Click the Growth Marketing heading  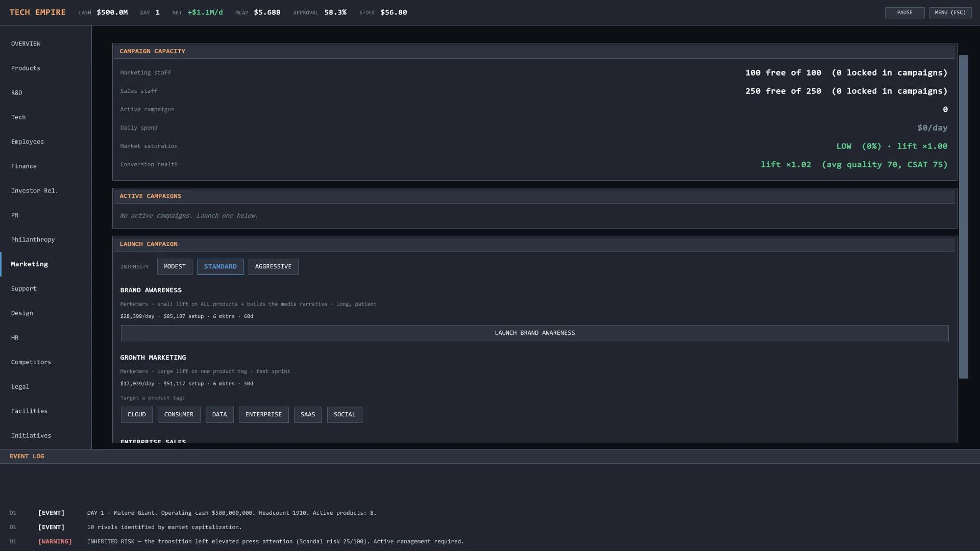pyautogui.click(x=153, y=358)
